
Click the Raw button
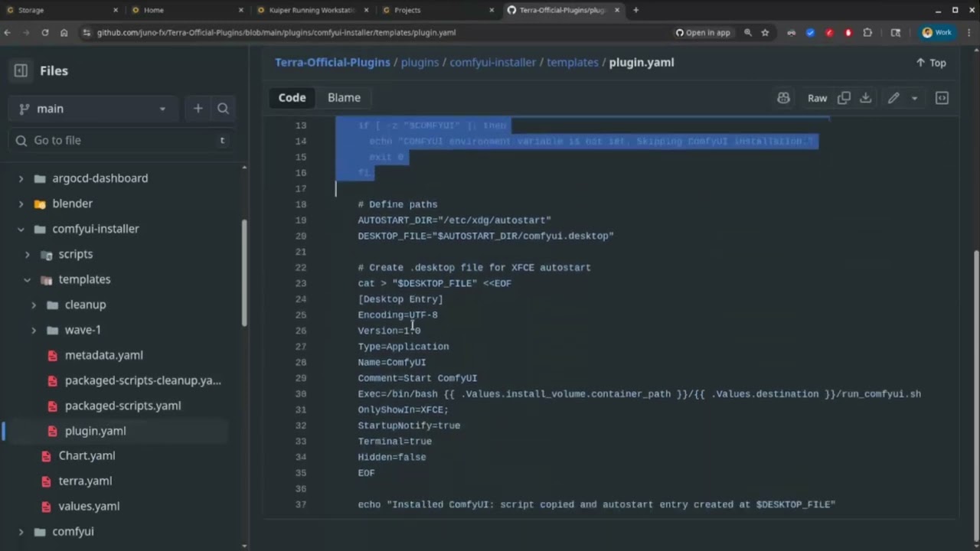tap(817, 98)
